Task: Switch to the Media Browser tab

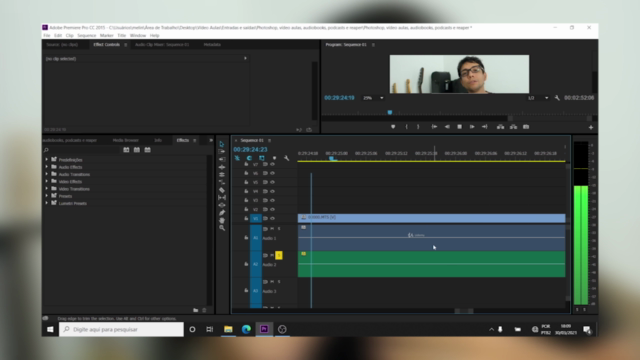Action: coord(125,140)
